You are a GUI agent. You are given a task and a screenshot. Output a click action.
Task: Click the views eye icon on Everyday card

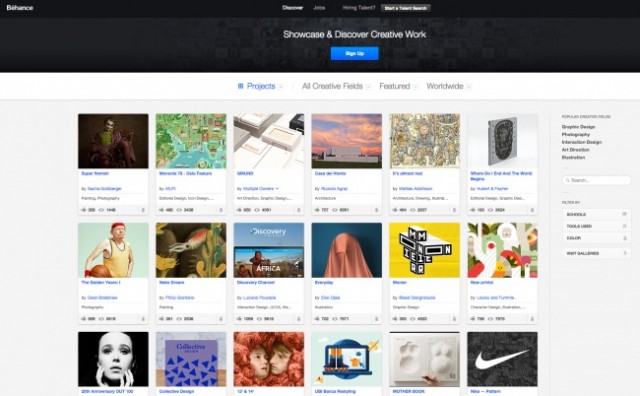(x=335, y=319)
